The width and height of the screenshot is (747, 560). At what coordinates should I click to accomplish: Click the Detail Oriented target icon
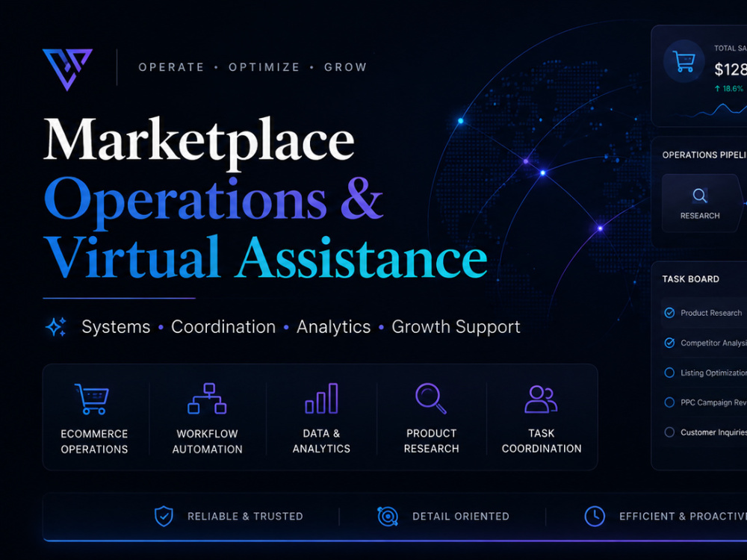point(388,516)
